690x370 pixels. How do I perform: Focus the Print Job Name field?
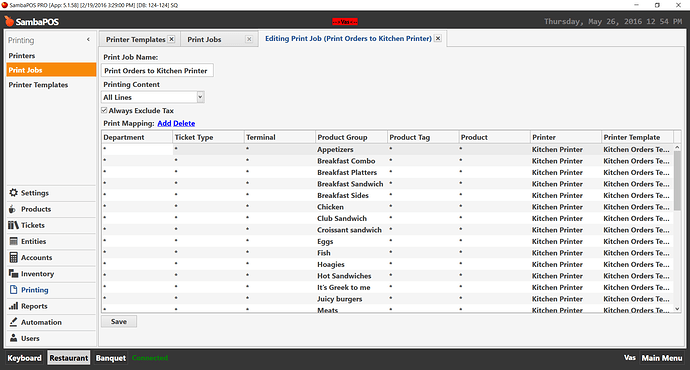pyautogui.click(x=157, y=70)
